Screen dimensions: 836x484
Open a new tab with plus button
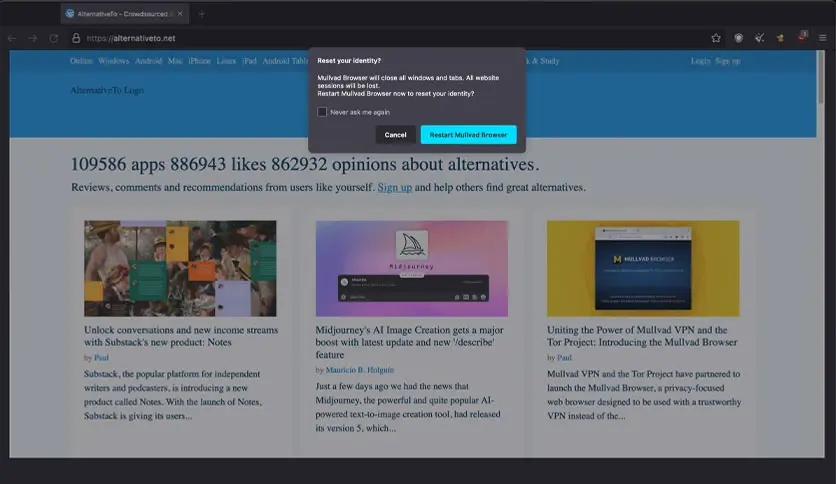[201, 14]
